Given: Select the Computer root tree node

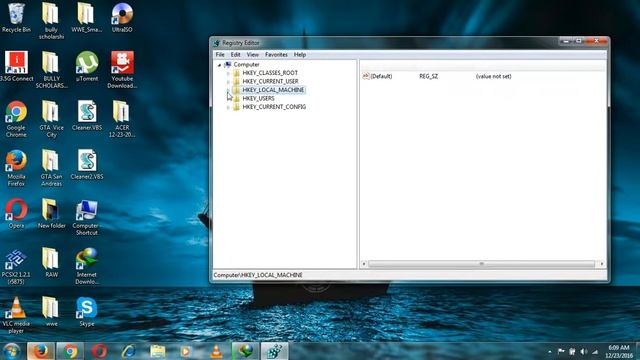Looking at the screenshot, I should 247,64.
